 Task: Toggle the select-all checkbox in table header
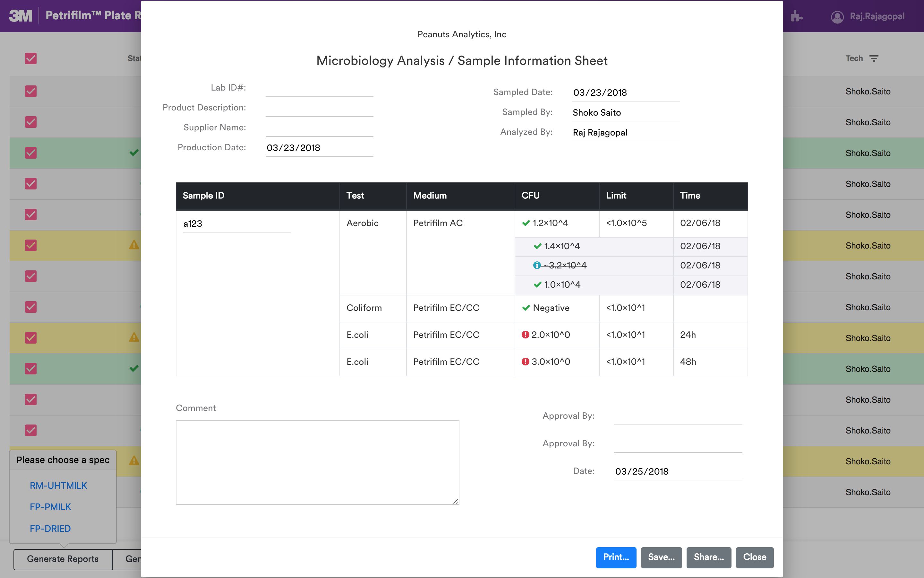30,58
